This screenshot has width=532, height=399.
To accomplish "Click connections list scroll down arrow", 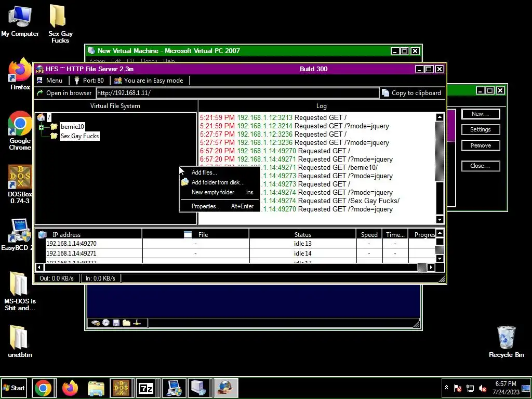I will click(x=440, y=259).
